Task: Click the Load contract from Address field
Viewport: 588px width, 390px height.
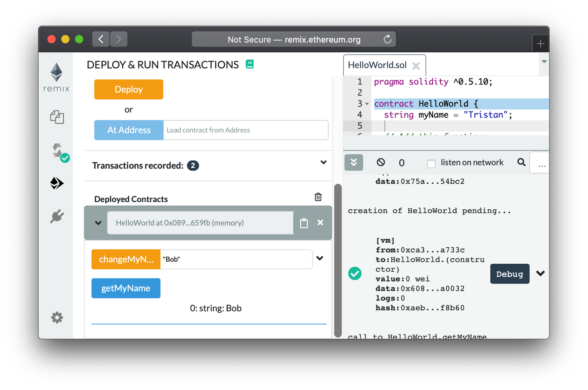Action: pos(246,130)
